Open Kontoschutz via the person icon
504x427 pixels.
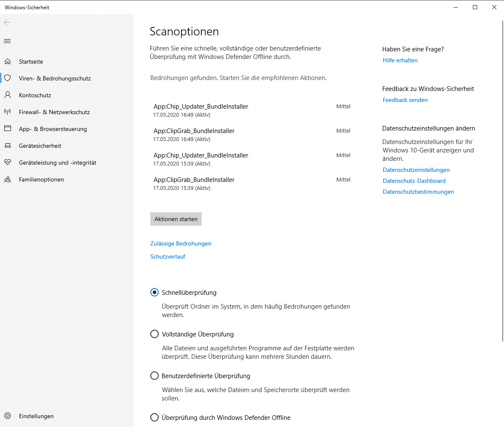8,95
